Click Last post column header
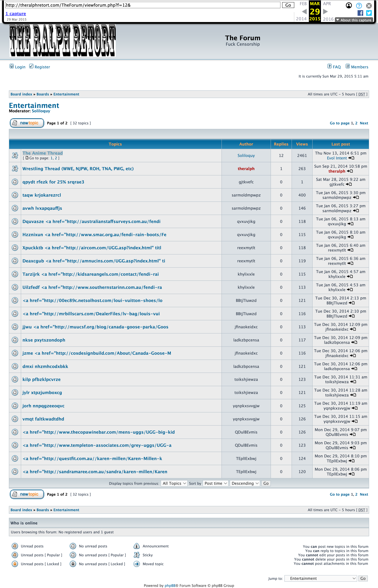 coord(340,144)
